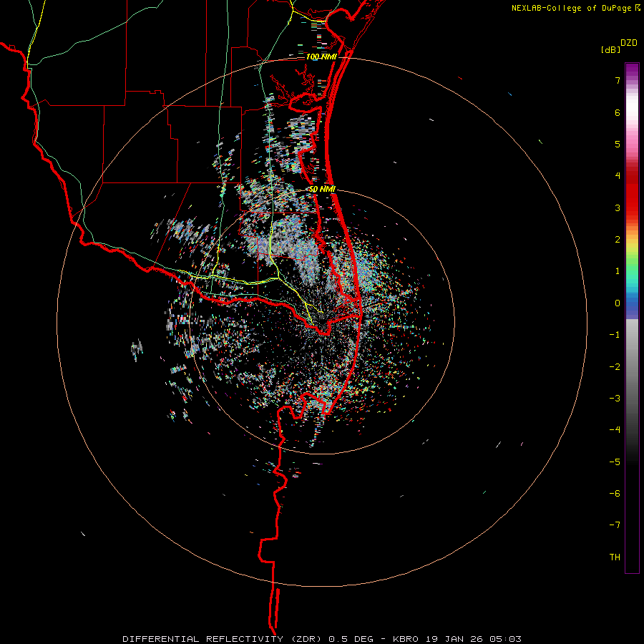Click the -4 dB tick label on the scale

615,430
